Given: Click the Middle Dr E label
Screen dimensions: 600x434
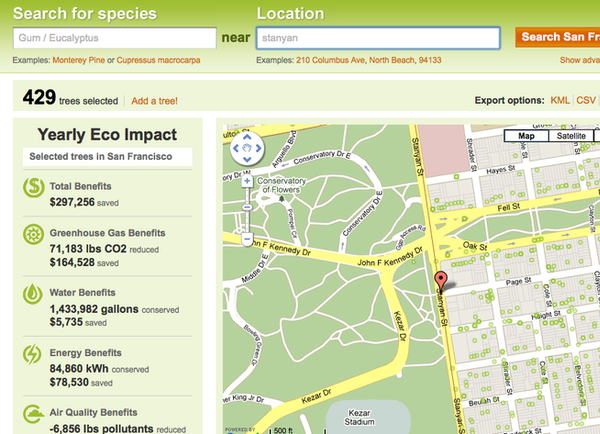Looking at the screenshot, I should pyautogui.click(x=256, y=269).
